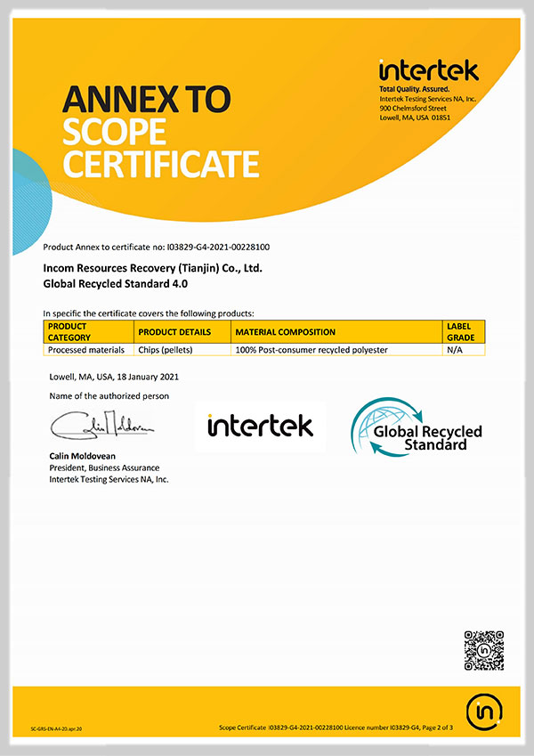
Task: Select the 'CERTIFICATE' heading word
Action: click(161, 164)
